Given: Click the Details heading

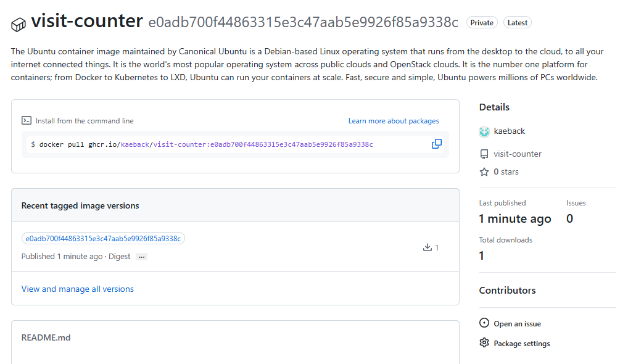Looking at the screenshot, I should pos(494,107).
